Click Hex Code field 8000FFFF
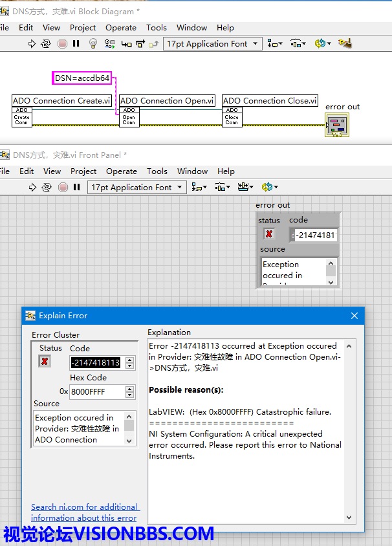Viewport: 392px width, 546px height. point(97,392)
